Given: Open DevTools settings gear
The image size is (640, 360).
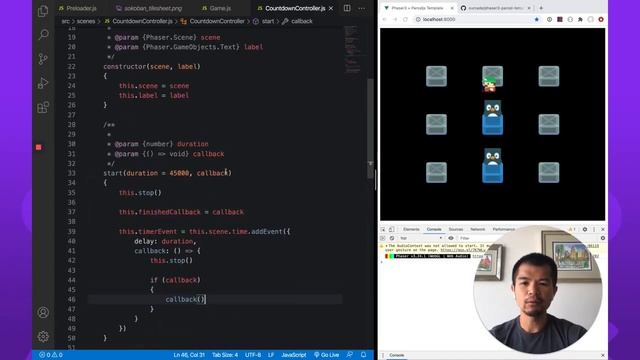Looking at the screenshot, I should pos(585,229).
